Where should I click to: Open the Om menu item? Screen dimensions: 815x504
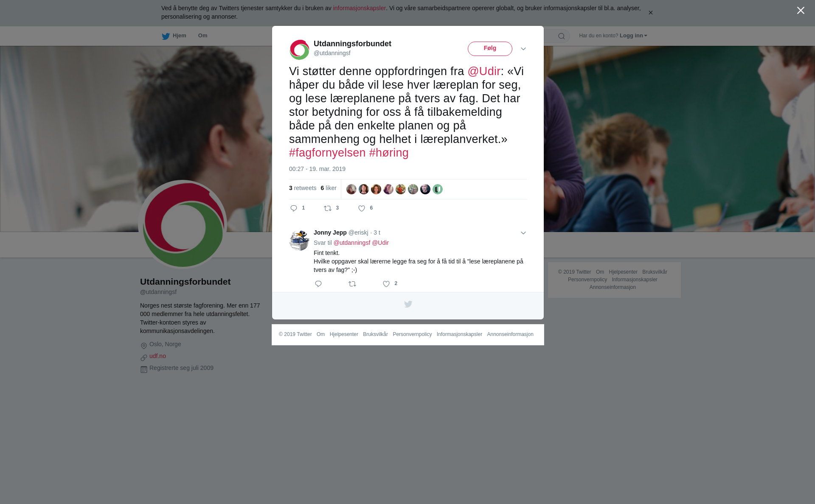coord(202,36)
